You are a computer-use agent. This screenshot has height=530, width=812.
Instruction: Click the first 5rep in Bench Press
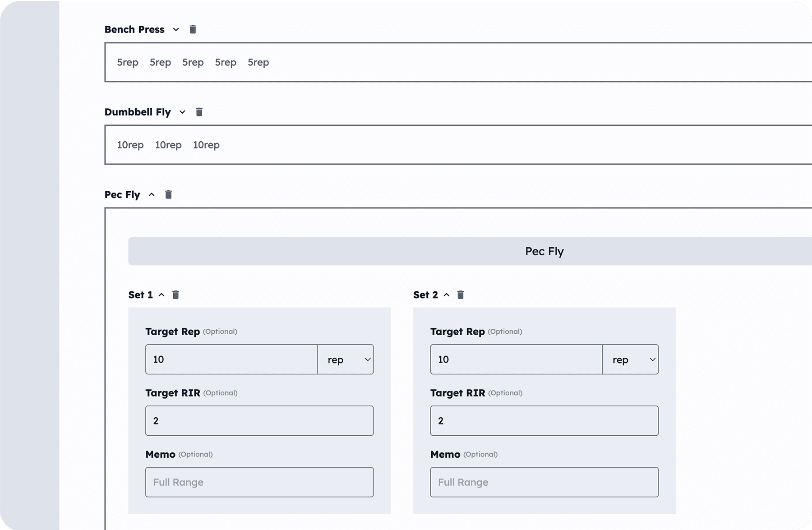128,62
